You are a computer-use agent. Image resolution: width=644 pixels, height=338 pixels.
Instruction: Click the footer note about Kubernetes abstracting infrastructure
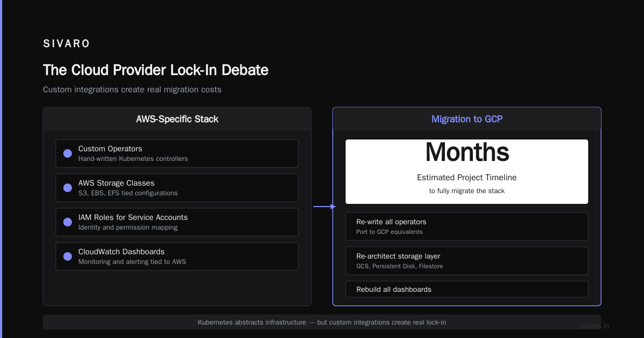[322, 322]
